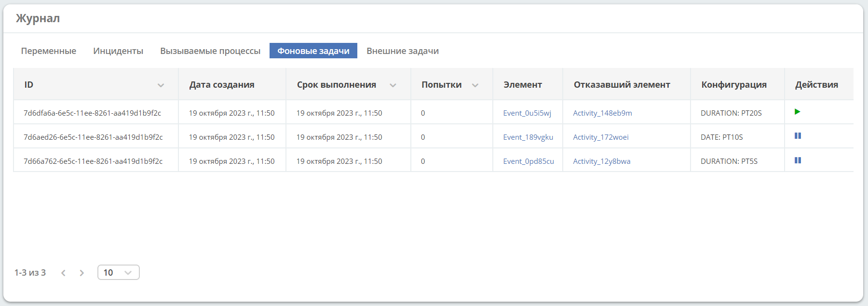Screen dimensions: 868x306
Task: Click the 1-3 из 3 pagination counter
Action: click(x=30, y=272)
